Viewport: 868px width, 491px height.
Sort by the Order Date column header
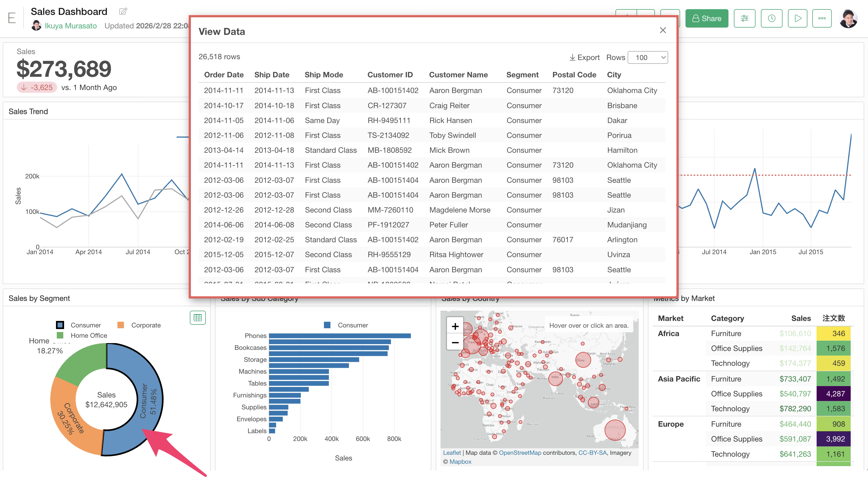pos(224,75)
